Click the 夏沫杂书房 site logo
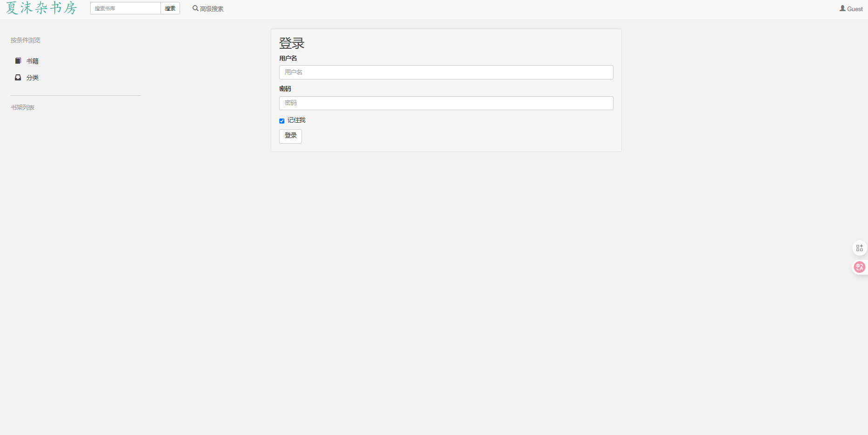868x435 pixels. click(x=40, y=8)
